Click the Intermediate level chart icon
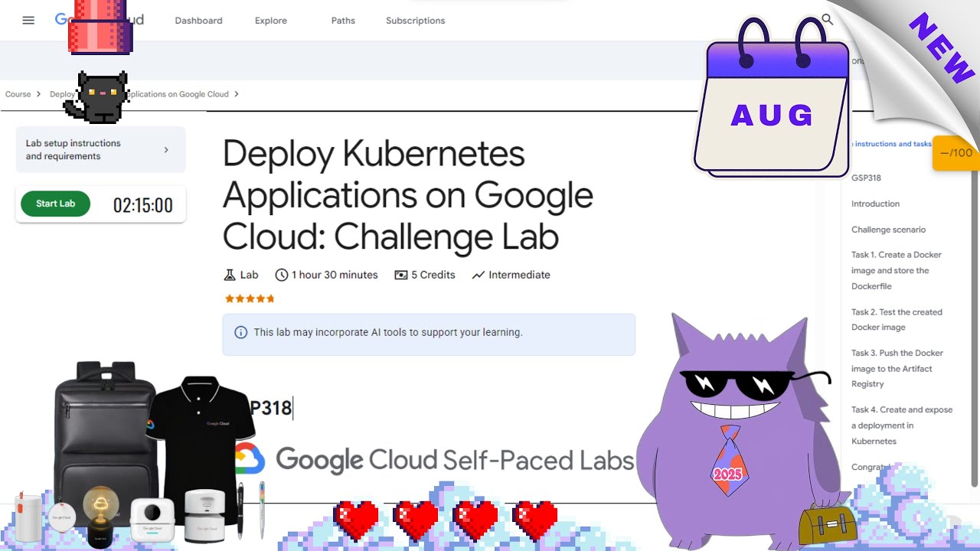The image size is (980, 551). point(479,275)
